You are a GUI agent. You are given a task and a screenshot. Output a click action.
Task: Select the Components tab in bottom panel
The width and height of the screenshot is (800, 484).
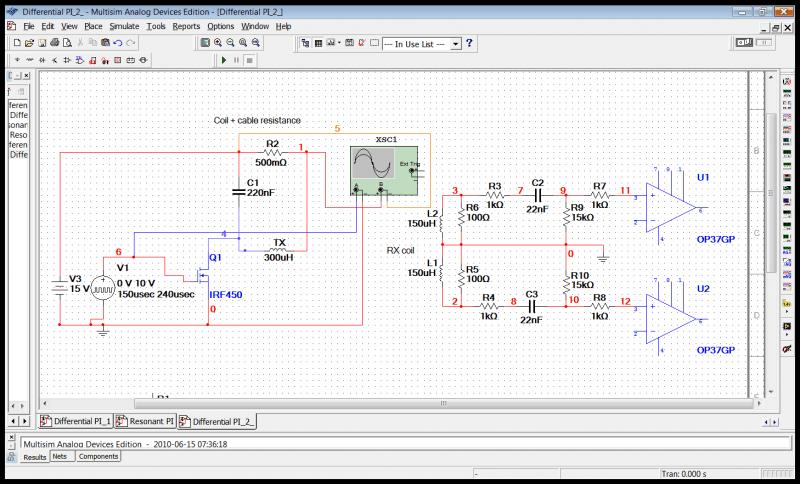point(98,456)
